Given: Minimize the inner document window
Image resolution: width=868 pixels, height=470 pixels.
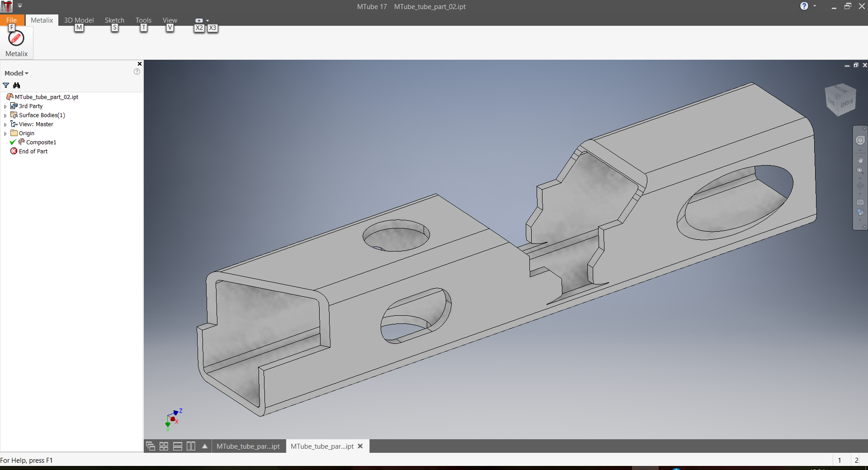Looking at the screenshot, I should [x=847, y=66].
